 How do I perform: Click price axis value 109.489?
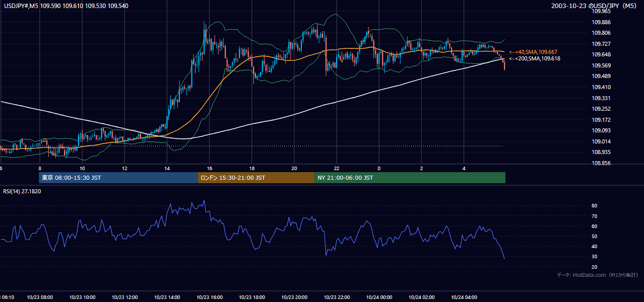tap(601, 76)
